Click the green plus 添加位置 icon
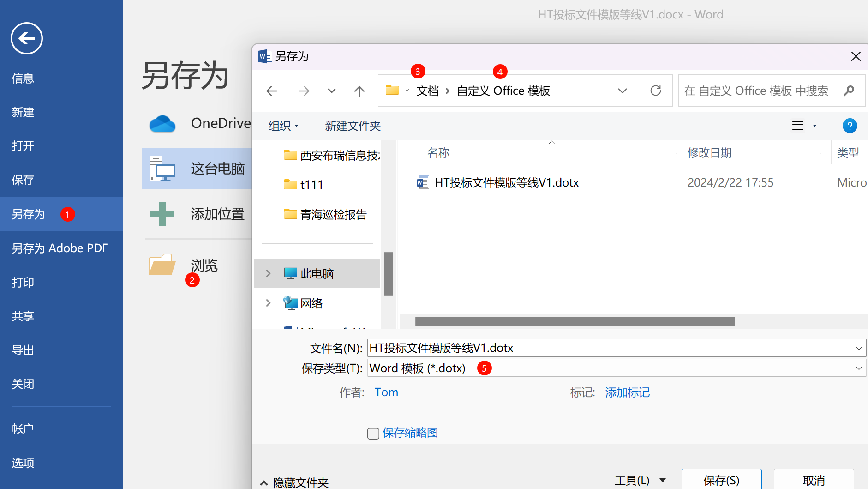Screen dimensions: 868x489 (162, 214)
